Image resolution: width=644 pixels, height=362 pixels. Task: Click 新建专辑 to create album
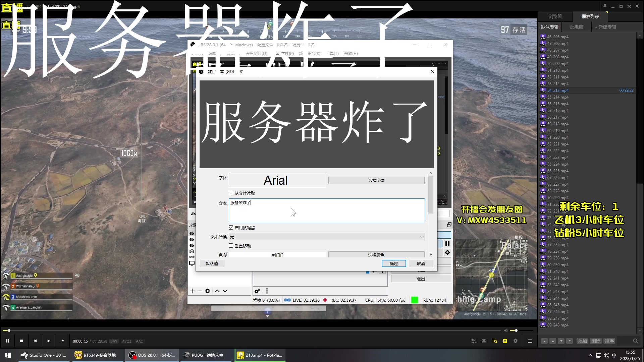pos(606,27)
